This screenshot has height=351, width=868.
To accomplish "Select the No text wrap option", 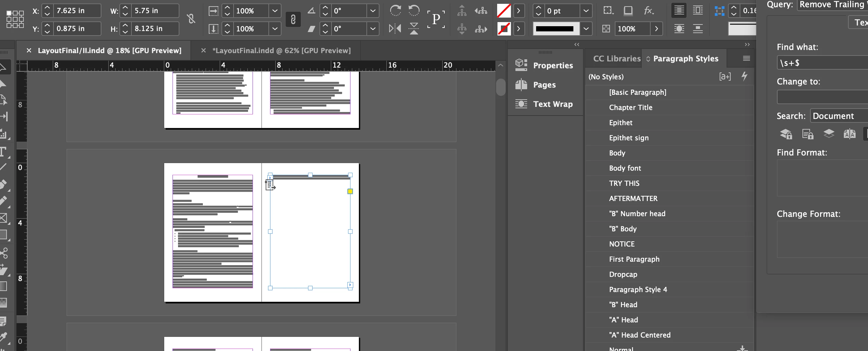I will tap(679, 11).
